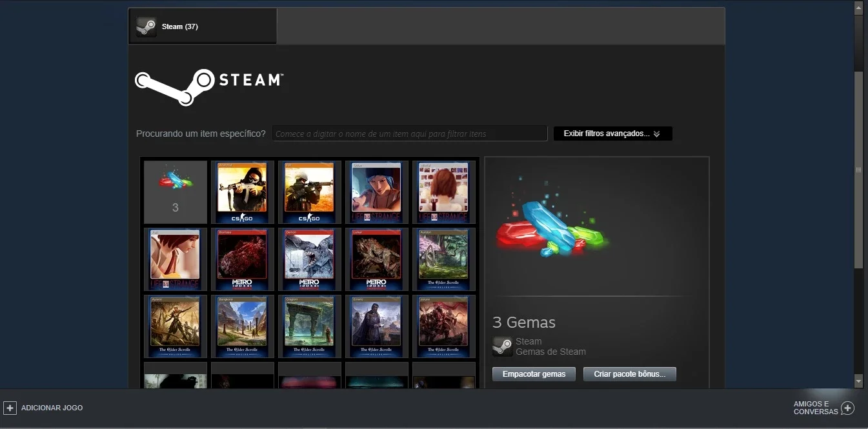Click Criar pacote bônus button
Viewport: 868px width, 429px height.
(x=629, y=374)
